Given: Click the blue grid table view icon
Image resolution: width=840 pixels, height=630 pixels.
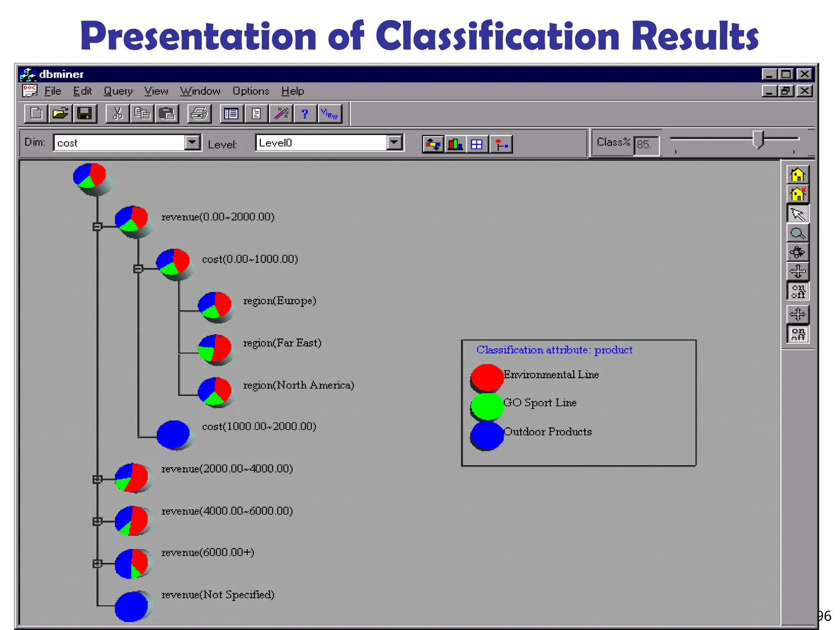Looking at the screenshot, I should pos(477,144).
